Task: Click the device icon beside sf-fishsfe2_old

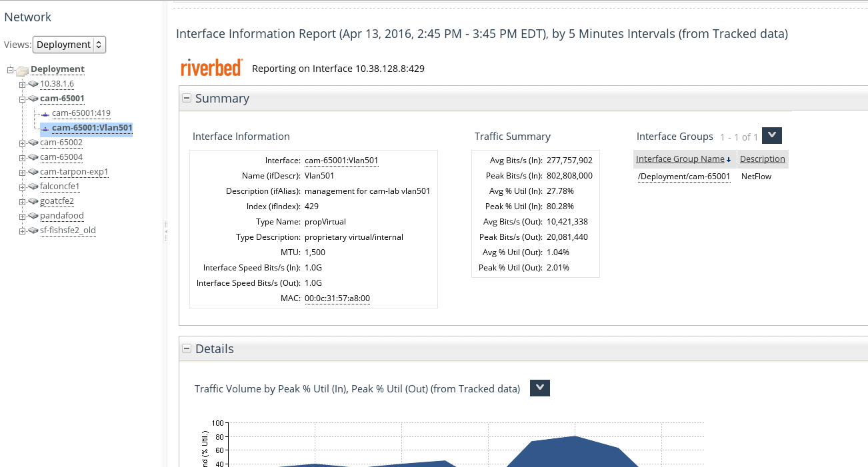Action: (x=33, y=231)
